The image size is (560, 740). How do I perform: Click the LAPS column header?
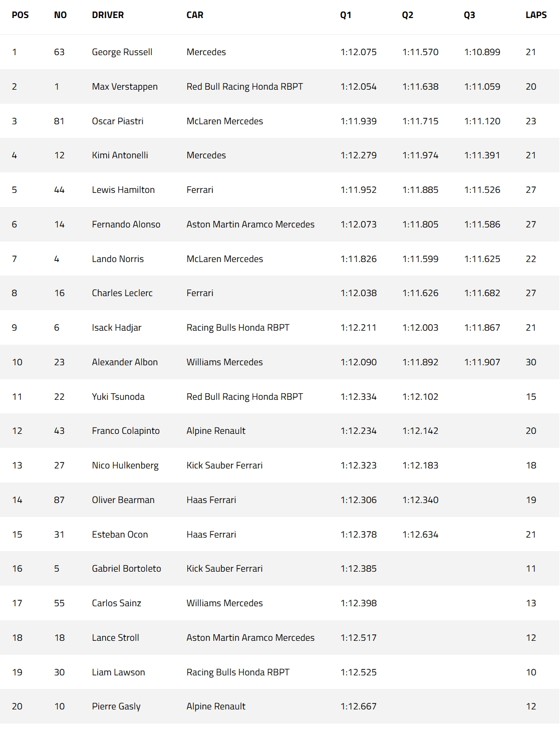[535, 15]
